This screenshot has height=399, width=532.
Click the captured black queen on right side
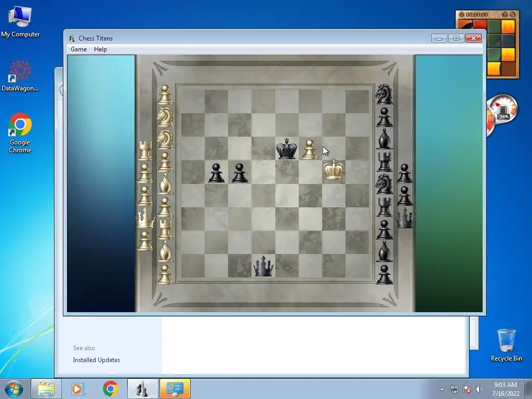[x=404, y=218]
